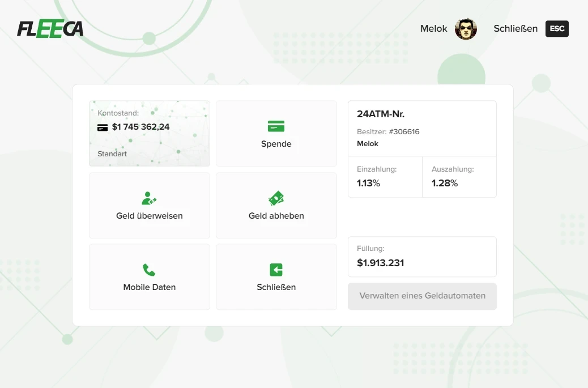Viewport: 588px width, 388px height.
Task: Click the Auszahlung 1.28% fee cell
Action: point(459,177)
